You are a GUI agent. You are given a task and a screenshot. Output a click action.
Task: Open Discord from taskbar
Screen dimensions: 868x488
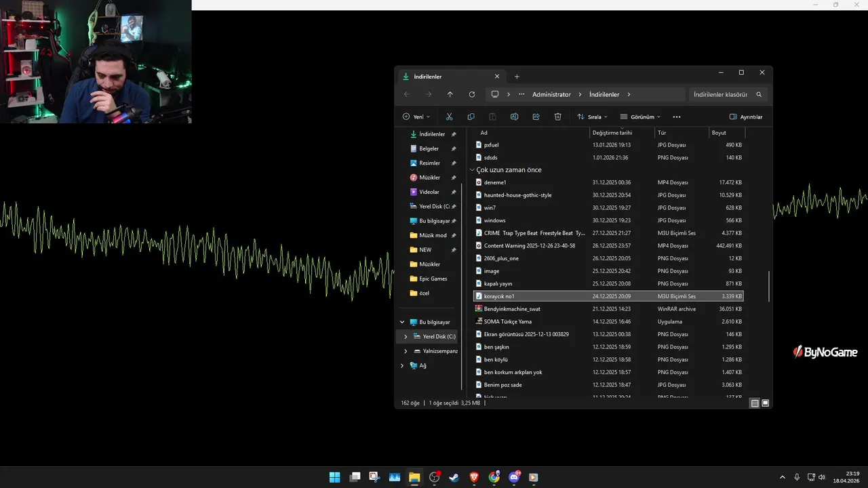point(514,477)
